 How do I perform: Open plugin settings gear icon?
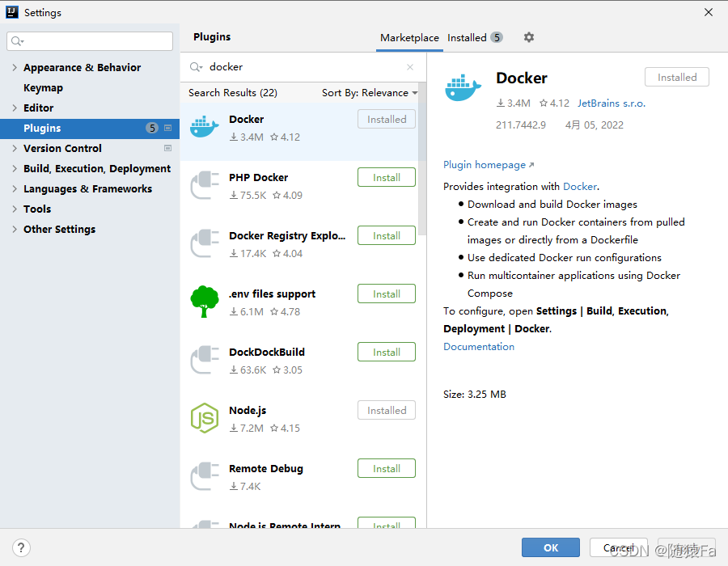529,37
